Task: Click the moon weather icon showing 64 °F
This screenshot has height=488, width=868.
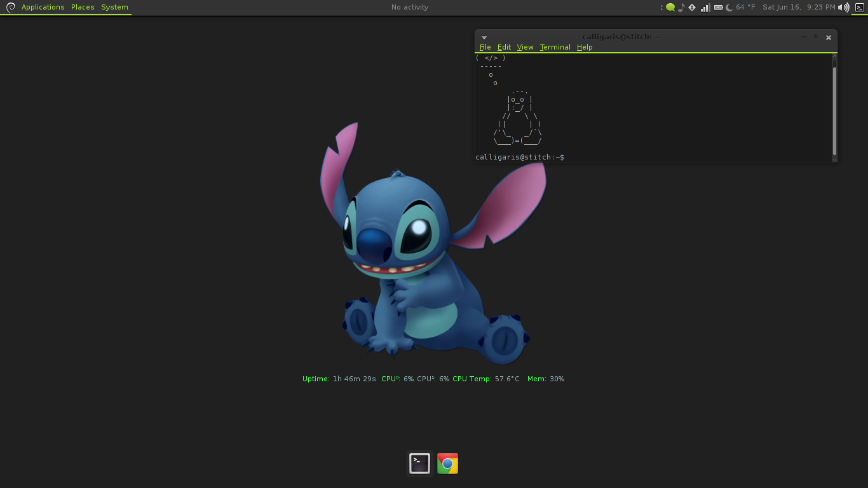Action: pos(729,8)
